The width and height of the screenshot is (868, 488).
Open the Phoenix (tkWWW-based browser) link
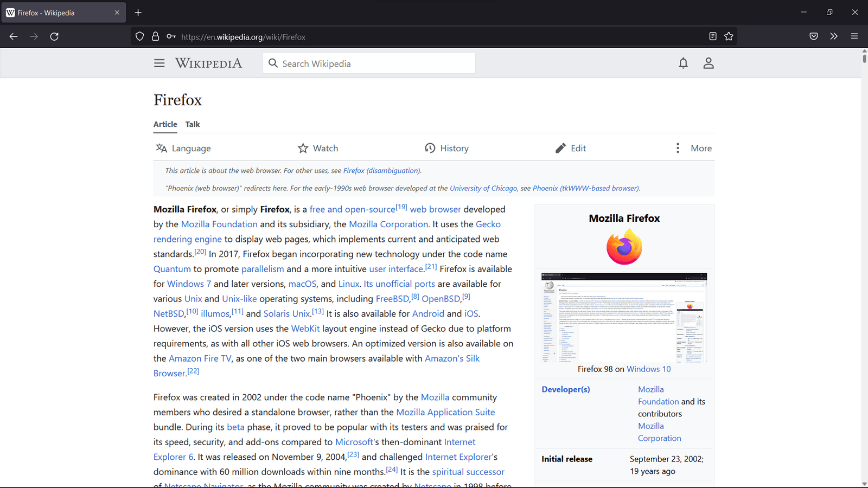click(x=586, y=188)
